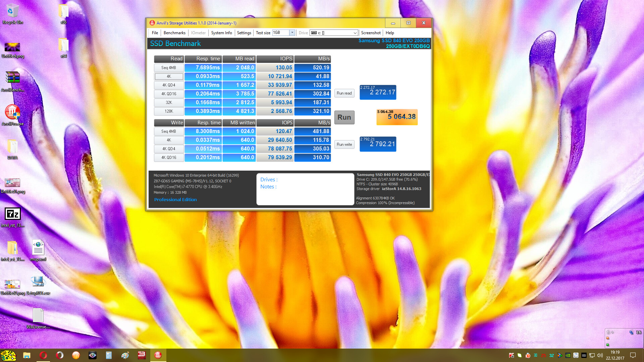
Task: Select the AnvilBench archive desktop icon
Action: click(12, 82)
